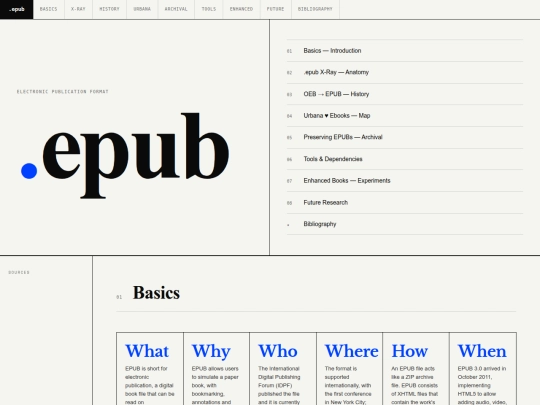Open 'Basics — Introduction' contents link

(x=405, y=51)
